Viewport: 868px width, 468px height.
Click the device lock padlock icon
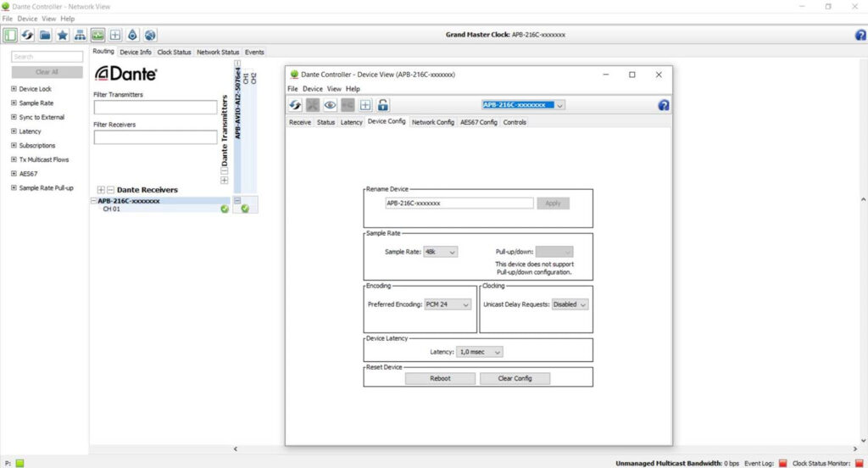point(382,104)
